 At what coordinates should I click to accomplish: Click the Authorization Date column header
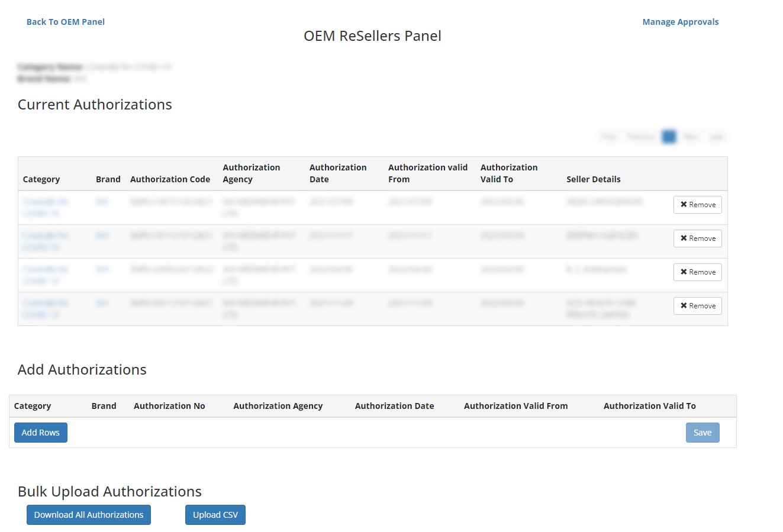338,173
